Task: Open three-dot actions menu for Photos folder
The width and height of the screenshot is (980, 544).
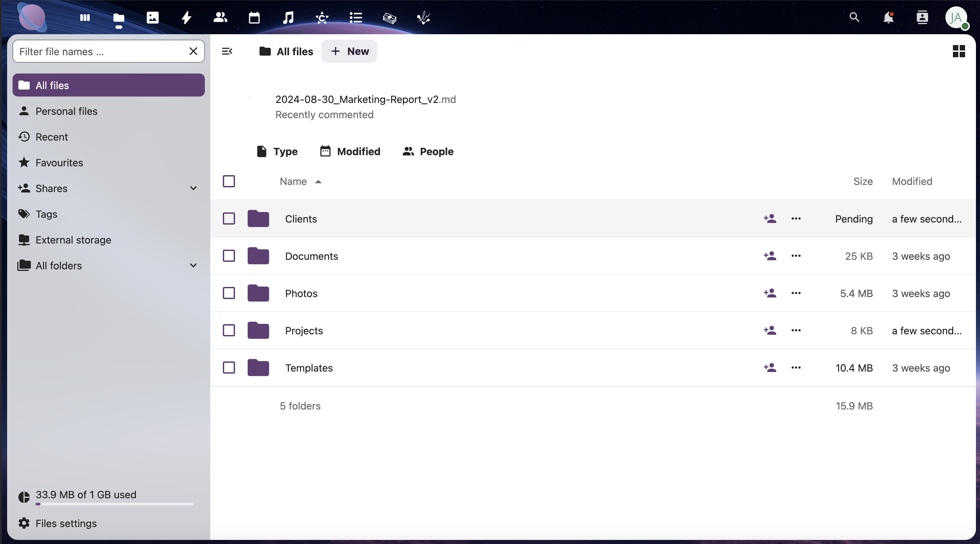Action: coord(796,293)
